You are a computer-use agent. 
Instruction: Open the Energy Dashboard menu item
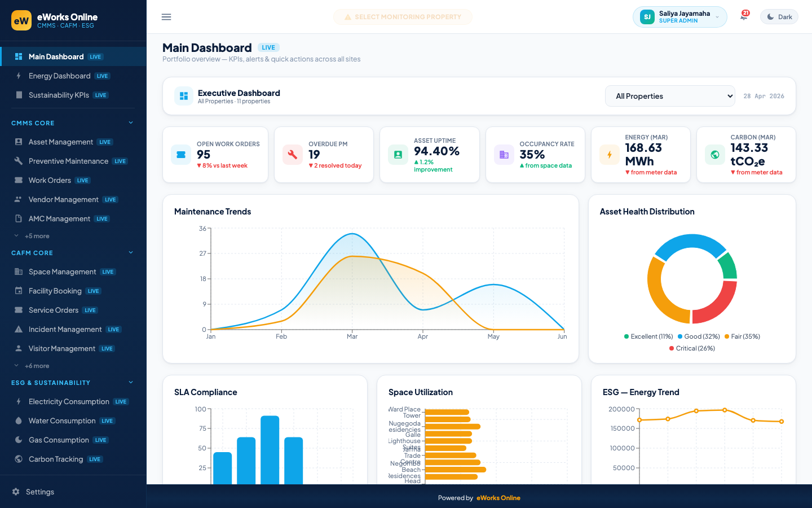73,76
